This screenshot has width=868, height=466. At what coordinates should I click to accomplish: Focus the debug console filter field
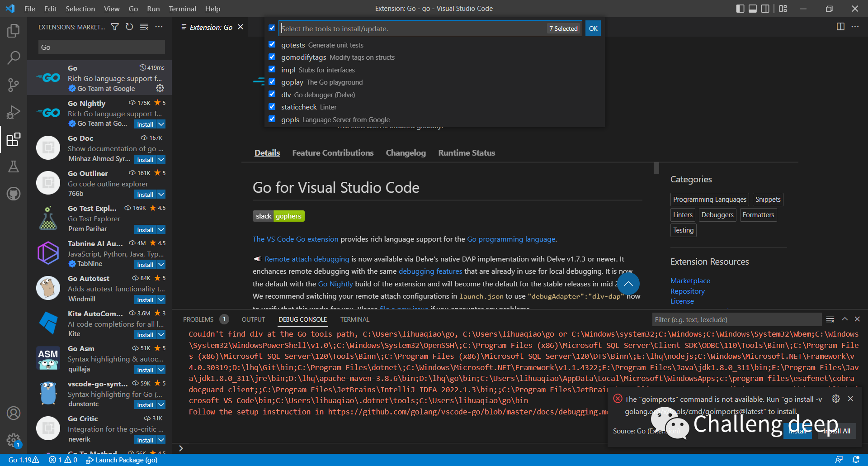click(x=736, y=319)
